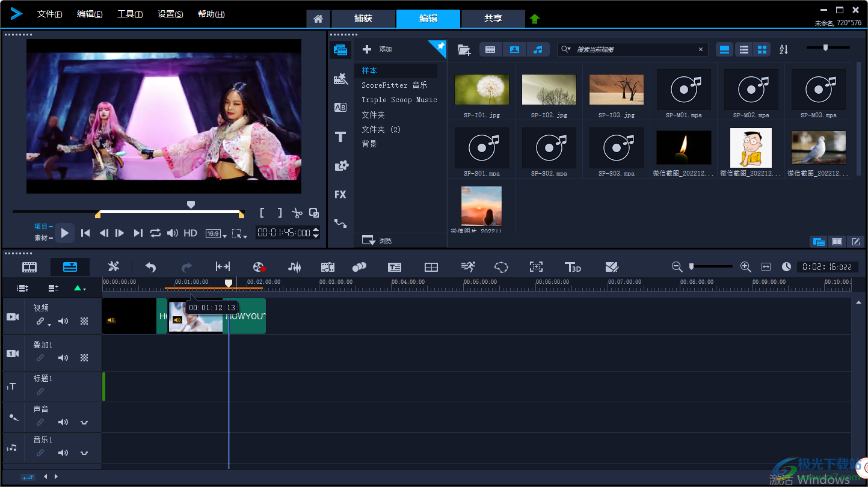Open the FX filters panel

[x=340, y=194]
